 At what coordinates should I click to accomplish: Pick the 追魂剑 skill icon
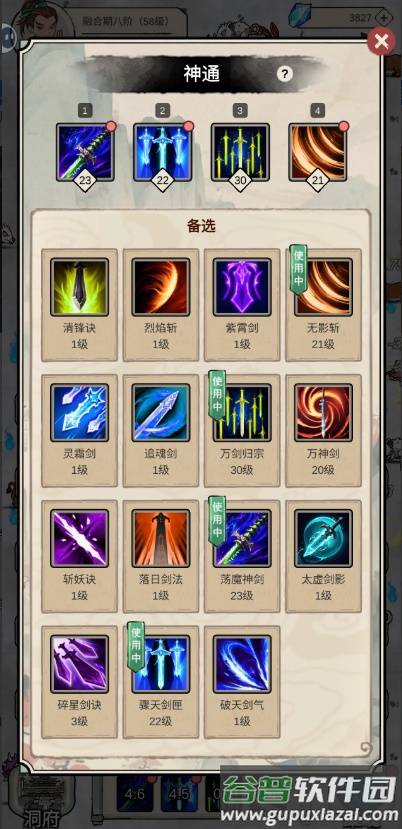[161, 412]
